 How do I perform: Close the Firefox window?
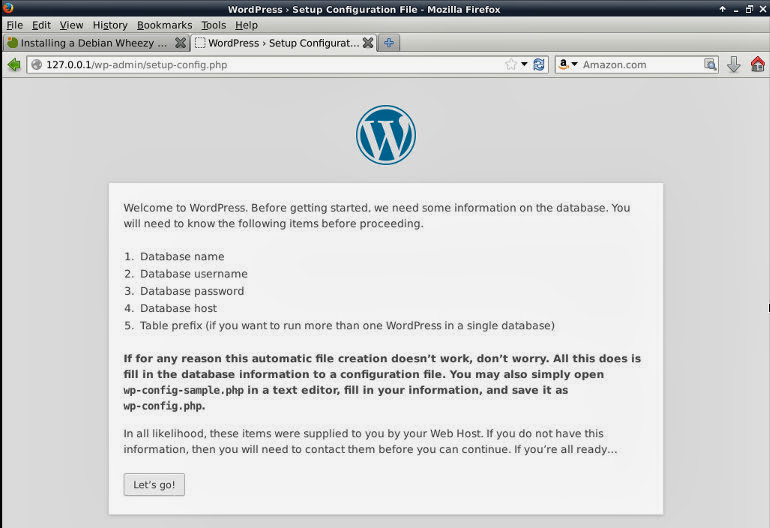click(763, 9)
